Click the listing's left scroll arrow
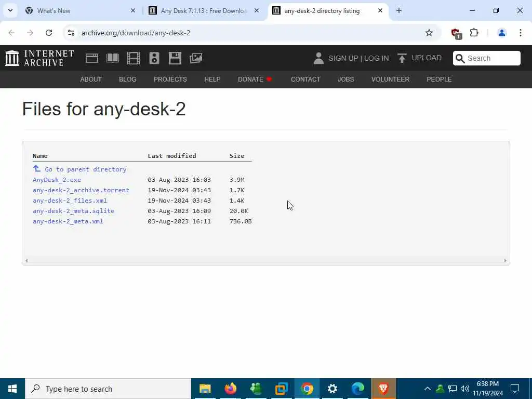The height and width of the screenshot is (399, 532). (26, 261)
